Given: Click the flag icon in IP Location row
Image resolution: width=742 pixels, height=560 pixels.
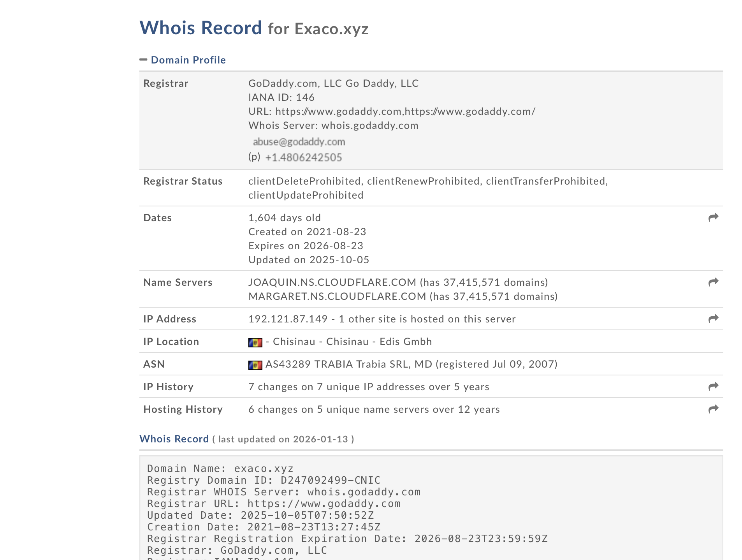Looking at the screenshot, I should [x=255, y=342].
